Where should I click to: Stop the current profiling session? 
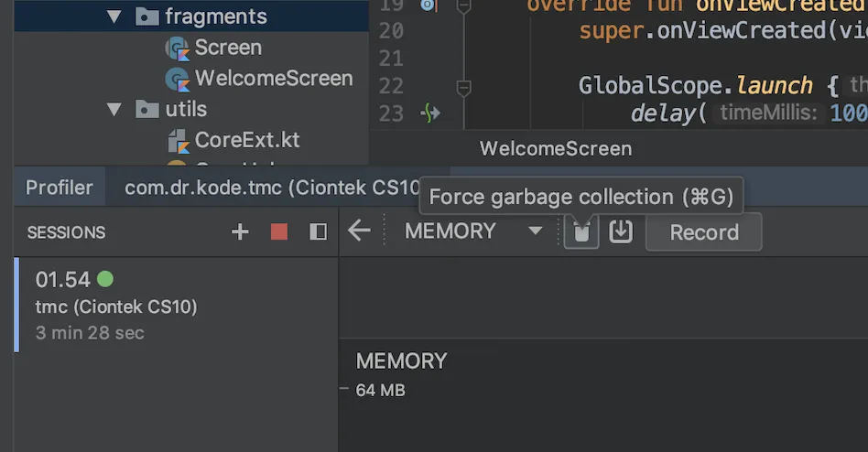[x=279, y=231]
